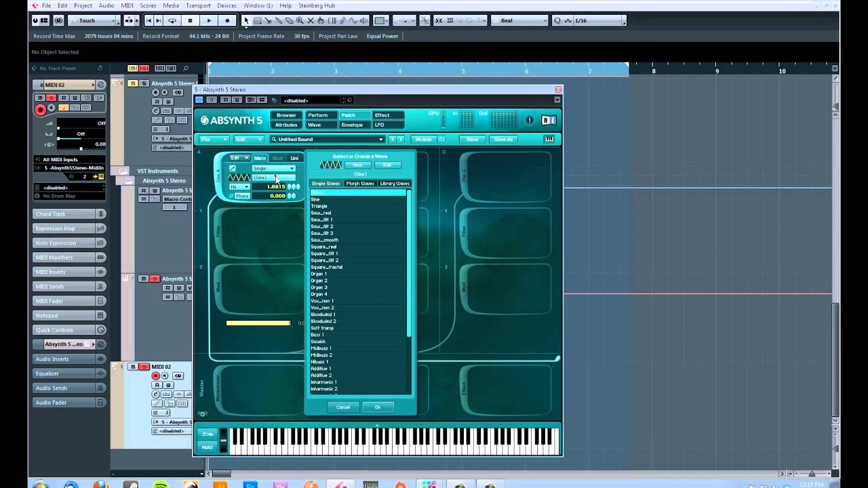Start playback with the Play button

pyautogui.click(x=209, y=21)
